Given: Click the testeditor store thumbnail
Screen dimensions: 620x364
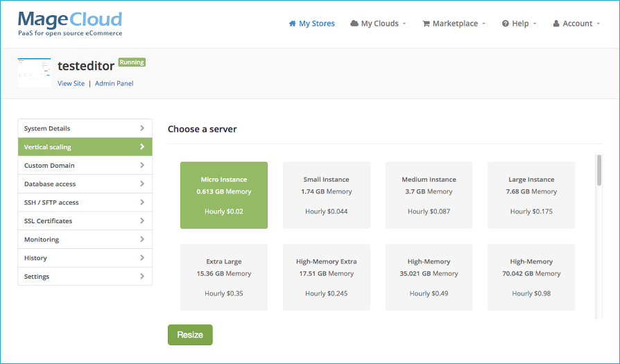Looking at the screenshot, I should tap(35, 73).
